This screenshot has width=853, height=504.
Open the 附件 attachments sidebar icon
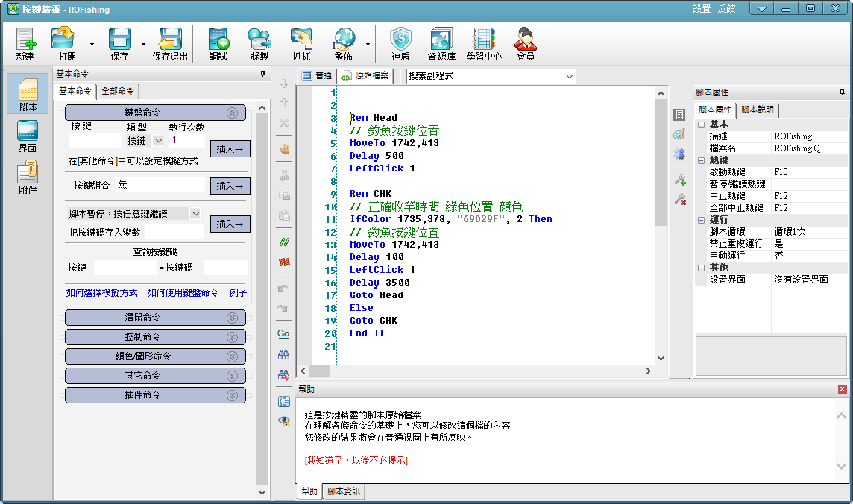[x=28, y=177]
